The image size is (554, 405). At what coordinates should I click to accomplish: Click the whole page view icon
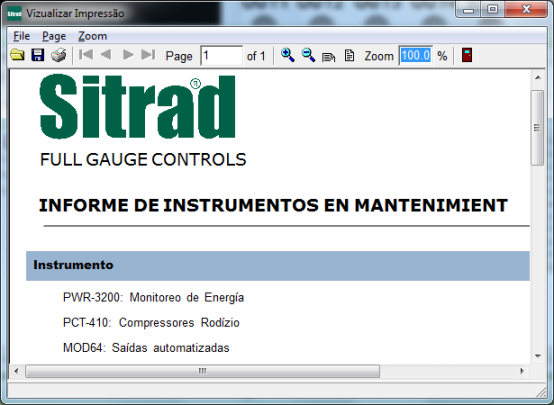tap(349, 55)
